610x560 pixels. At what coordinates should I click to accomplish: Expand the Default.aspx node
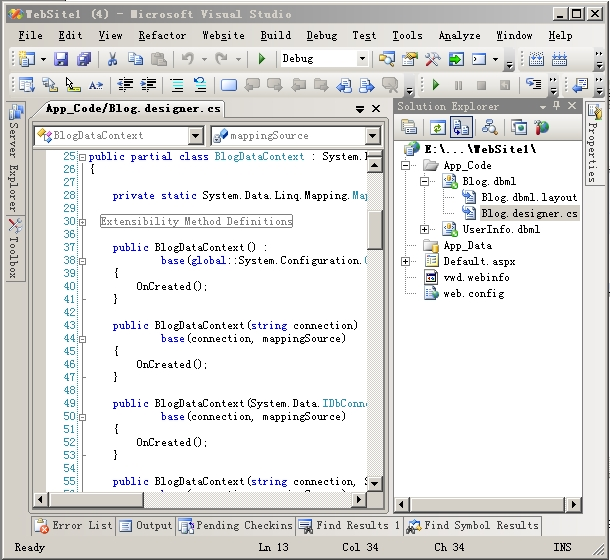click(405, 262)
